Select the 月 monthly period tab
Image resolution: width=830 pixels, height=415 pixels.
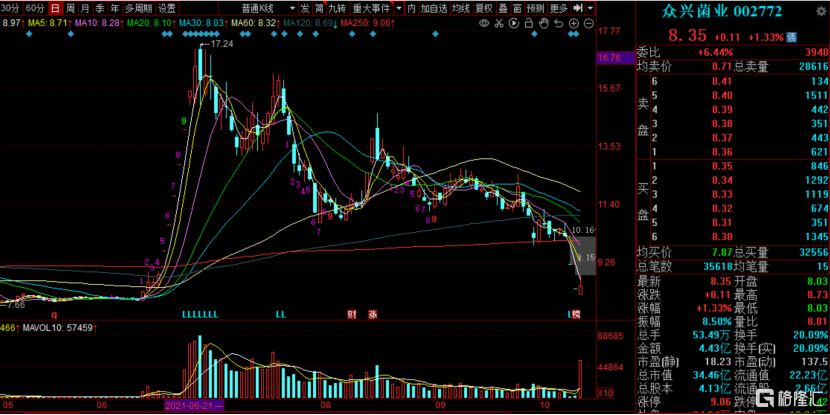click(x=85, y=8)
